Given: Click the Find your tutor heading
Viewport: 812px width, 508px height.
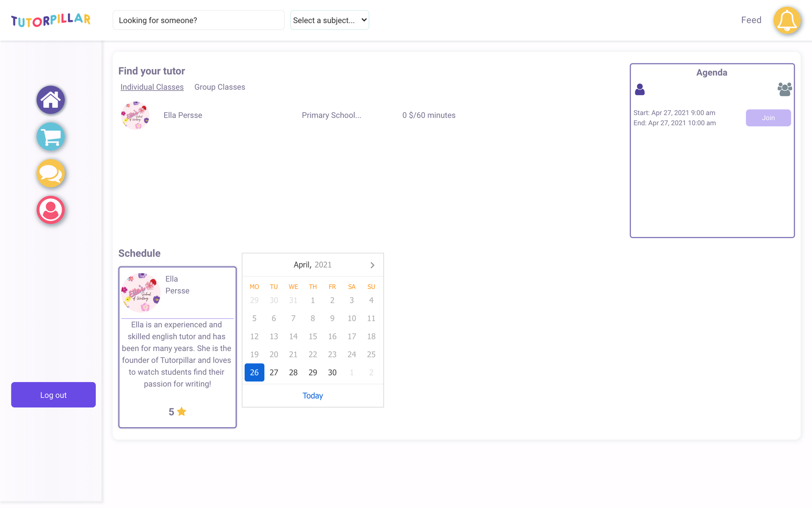Looking at the screenshot, I should tap(151, 71).
